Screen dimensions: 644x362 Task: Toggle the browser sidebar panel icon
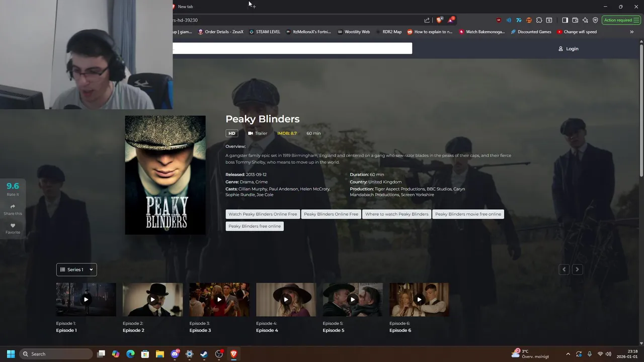point(565,20)
